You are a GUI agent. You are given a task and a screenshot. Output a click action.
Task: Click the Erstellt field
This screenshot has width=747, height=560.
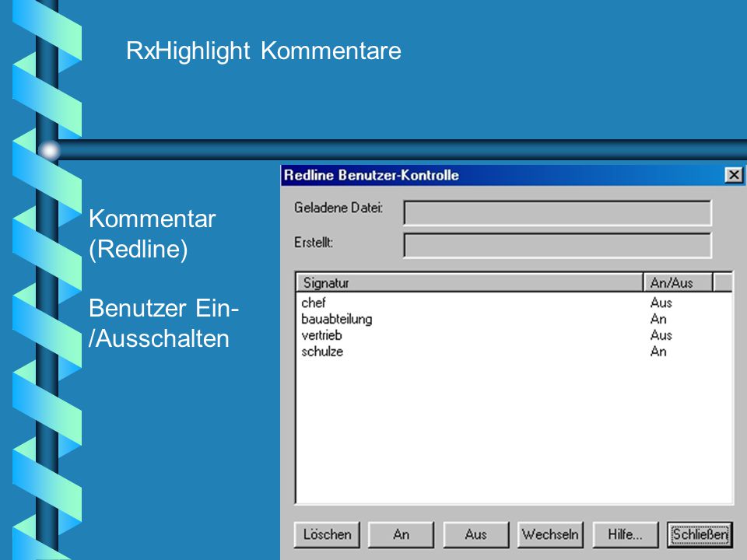(x=557, y=245)
